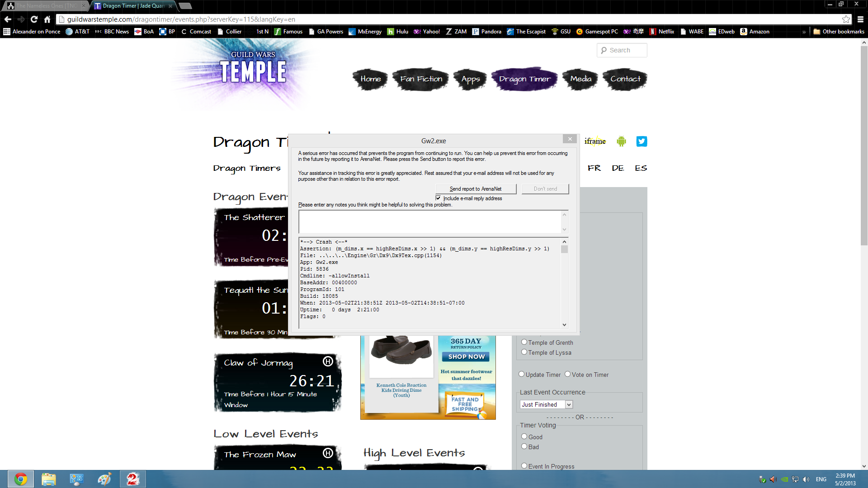Click the notes box down scroll arrow

564,230
